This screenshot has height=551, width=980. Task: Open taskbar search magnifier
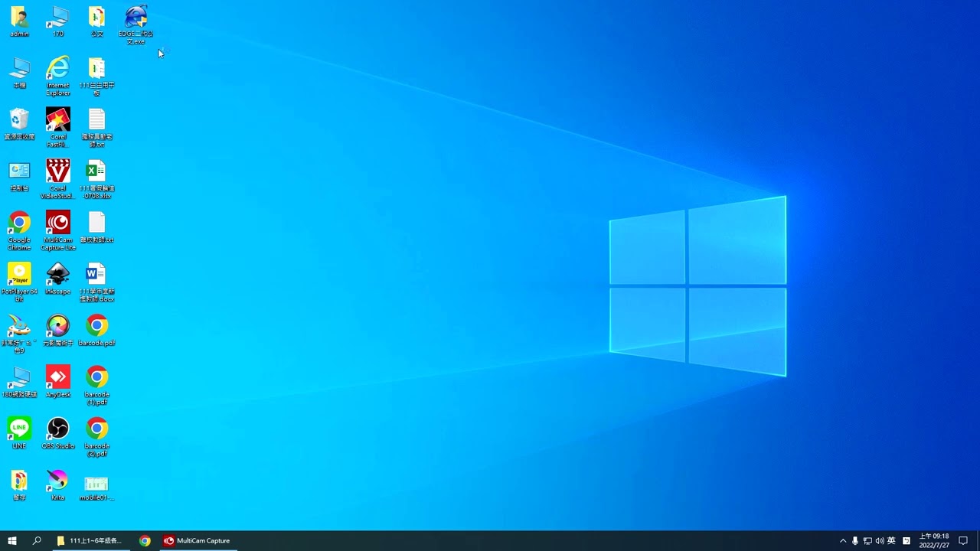tap(37, 540)
